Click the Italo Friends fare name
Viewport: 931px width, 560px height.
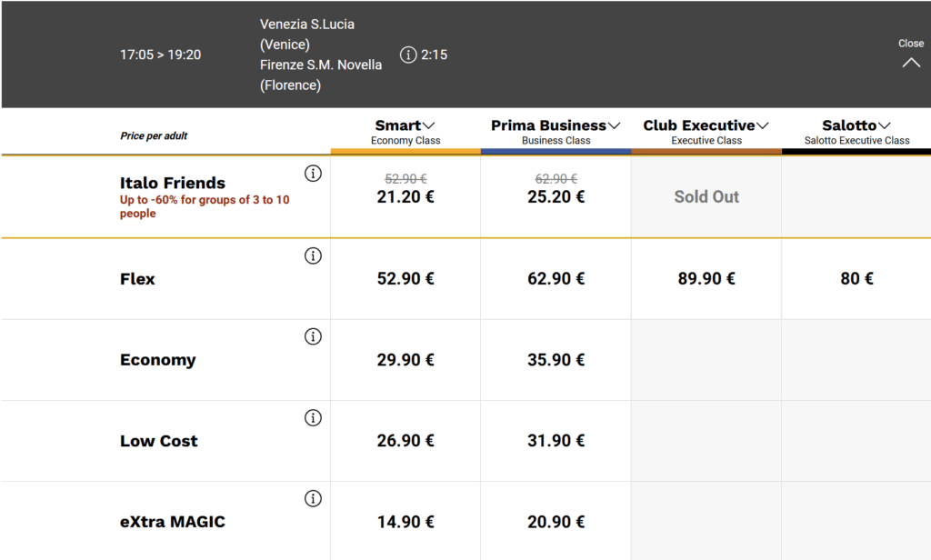pyautogui.click(x=173, y=183)
